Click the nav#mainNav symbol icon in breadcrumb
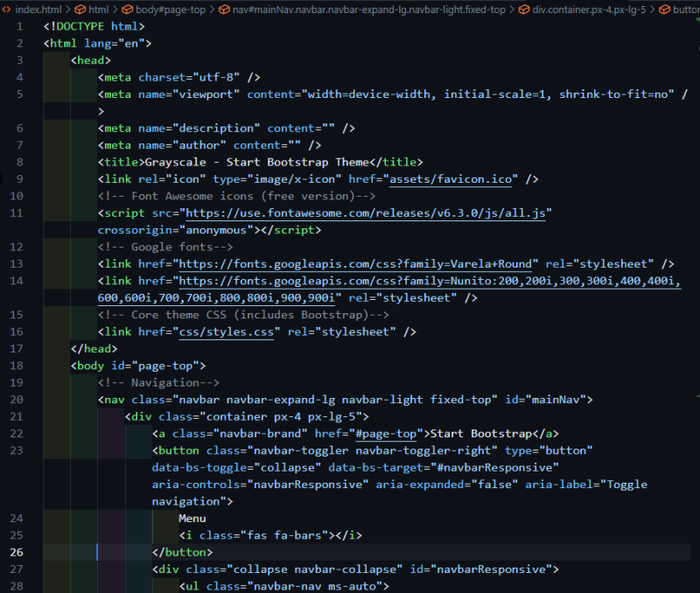700x593 pixels. [224, 10]
